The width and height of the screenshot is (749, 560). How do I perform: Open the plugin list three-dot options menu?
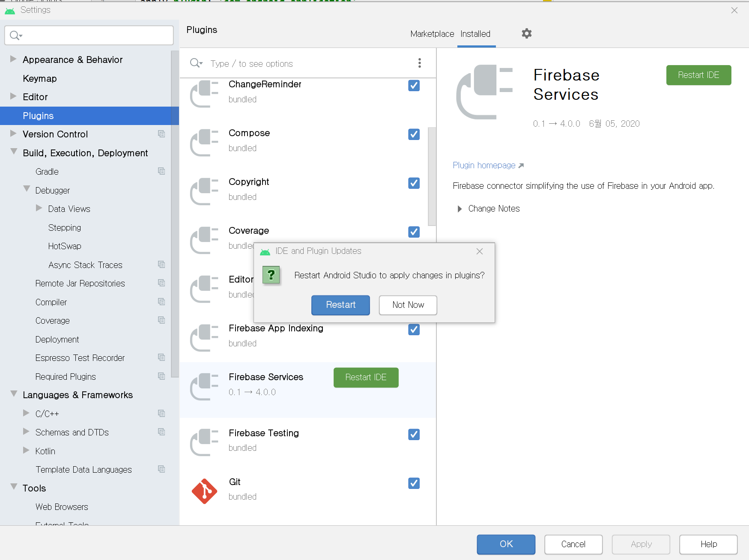point(419,63)
